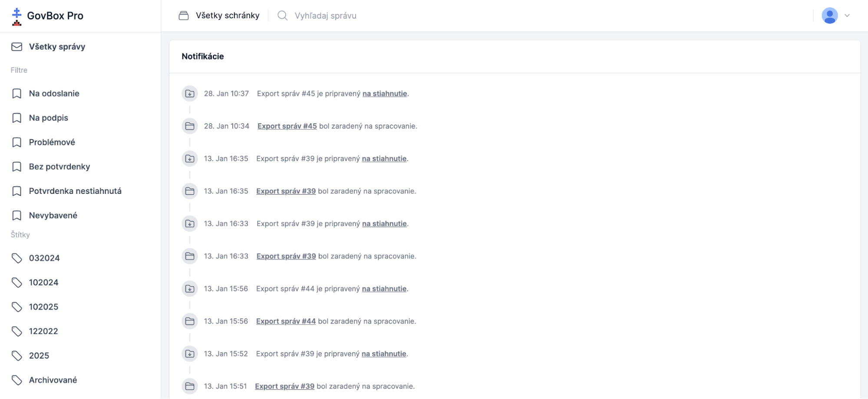
Task: Click download icon of 28. Jan 10:37 notification
Action: [190, 94]
